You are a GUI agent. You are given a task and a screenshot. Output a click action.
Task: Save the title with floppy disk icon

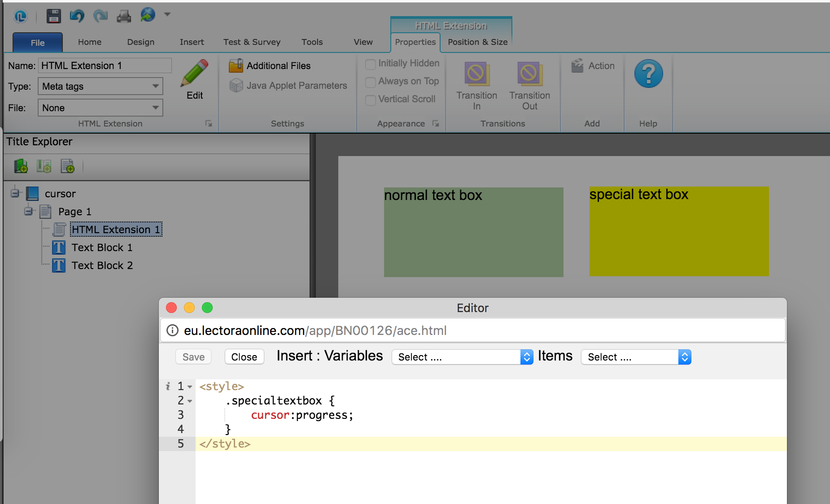coord(54,16)
